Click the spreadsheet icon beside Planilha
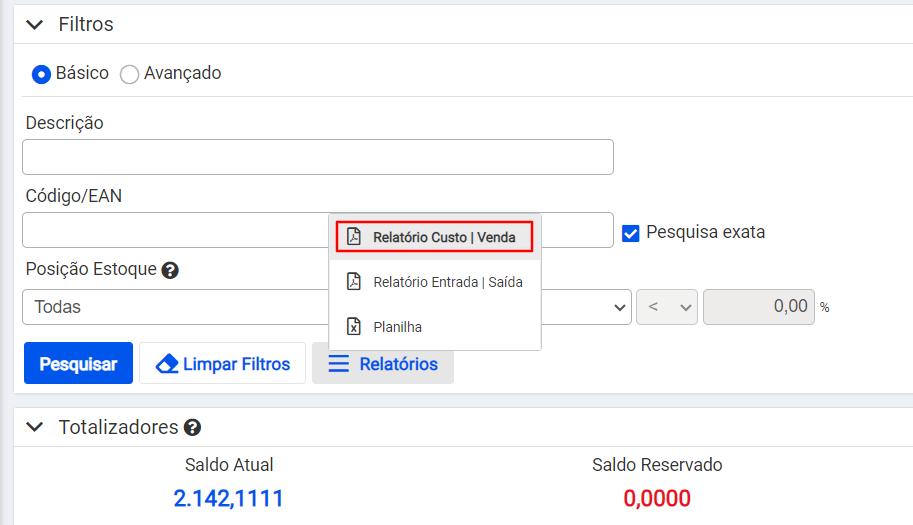 (353, 327)
